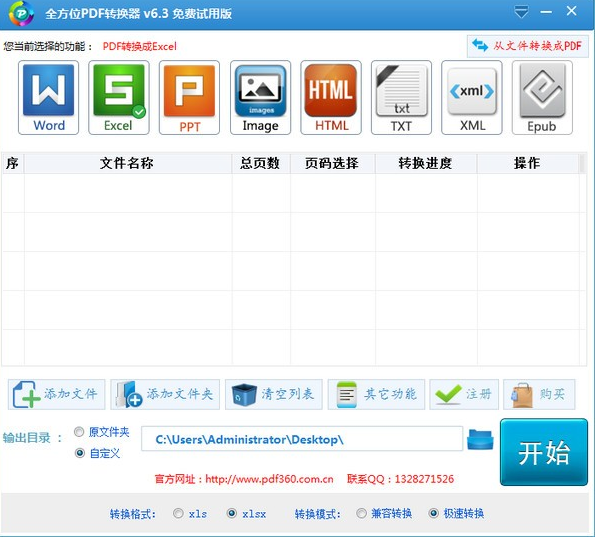Select the Word conversion icon

click(x=48, y=98)
